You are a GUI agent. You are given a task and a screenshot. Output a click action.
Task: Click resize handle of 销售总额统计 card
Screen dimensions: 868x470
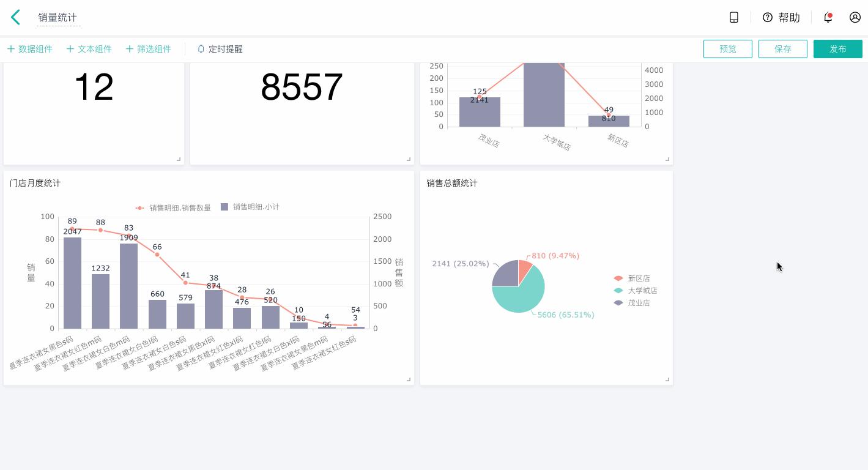pyautogui.click(x=667, y=379)
